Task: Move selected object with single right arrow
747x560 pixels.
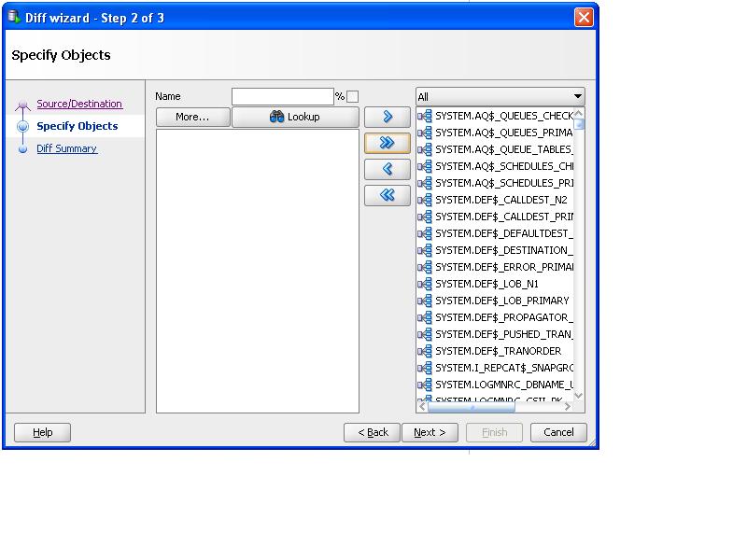Action: [387, 117]
